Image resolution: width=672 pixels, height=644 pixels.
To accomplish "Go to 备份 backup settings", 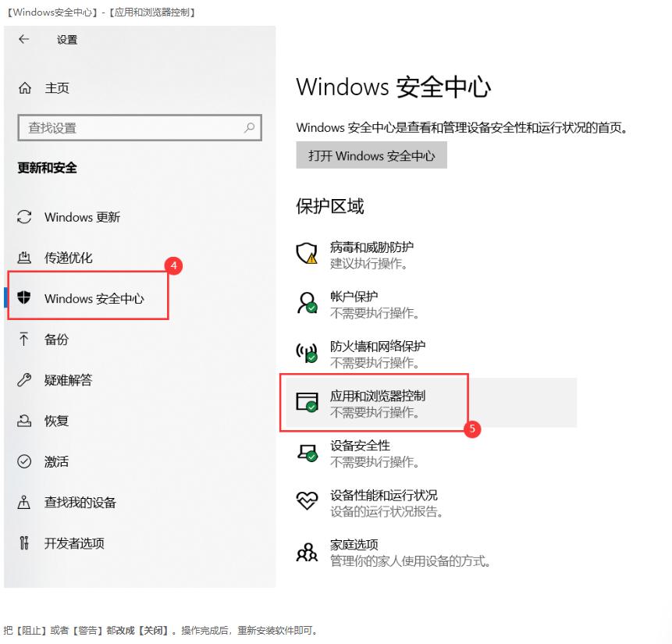I will pos(56,340).
